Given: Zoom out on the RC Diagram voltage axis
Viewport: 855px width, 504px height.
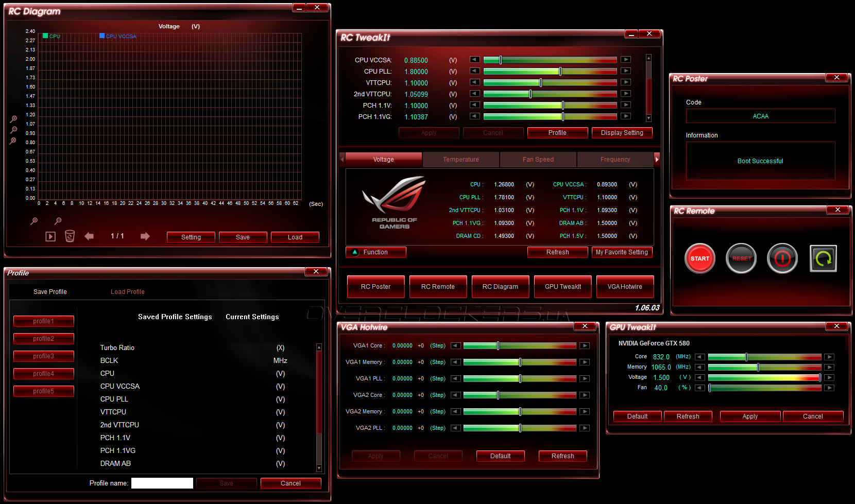Looking at the screenshot, I should click(14, 130).
